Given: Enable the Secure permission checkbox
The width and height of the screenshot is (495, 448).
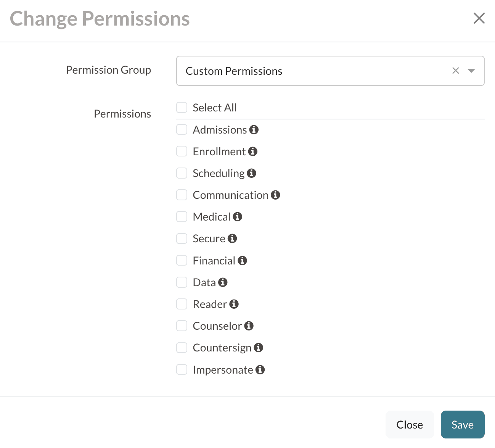Looking at the screenshot, I should 182,239.
